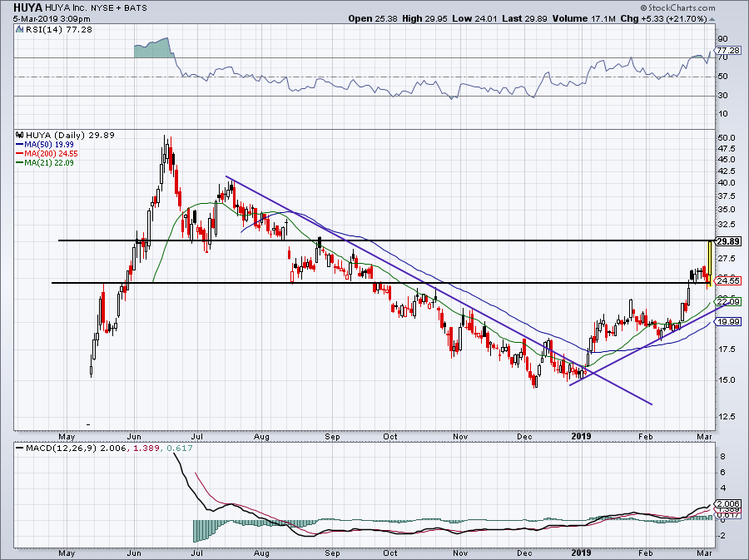The image size is (749, 560).
Task: Click the 2.006 MACD flag on the right axis
Action: click(x=729, y=503)
